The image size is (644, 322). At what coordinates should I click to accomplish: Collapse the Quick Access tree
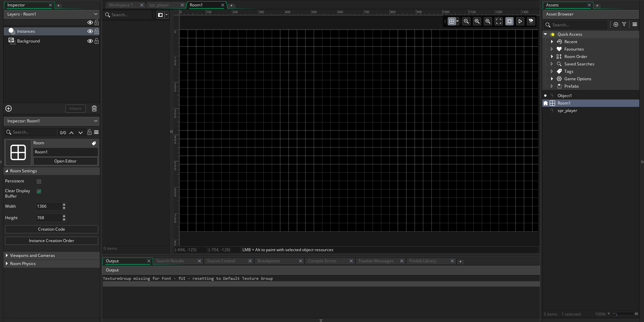[x=545, y=34]
